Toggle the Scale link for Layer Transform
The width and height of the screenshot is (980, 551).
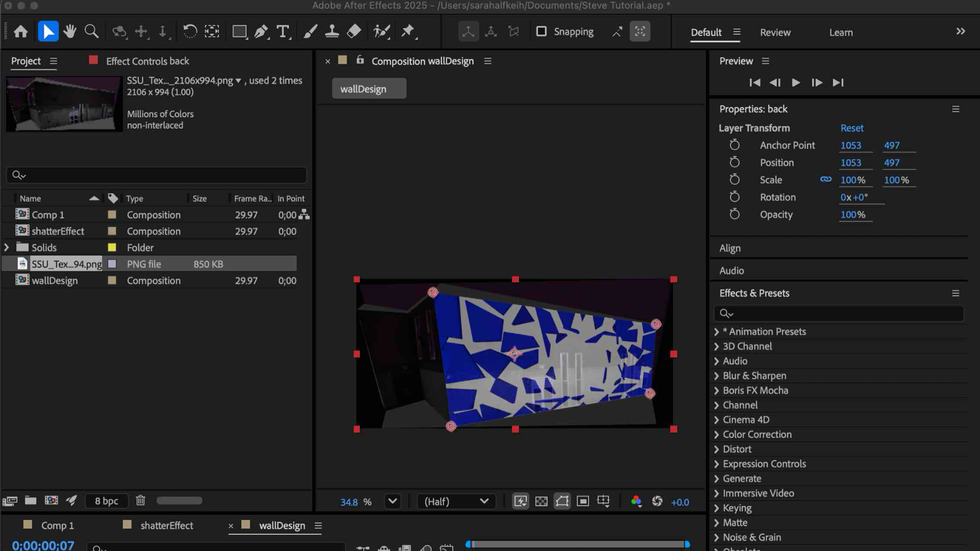click(825, 180)
